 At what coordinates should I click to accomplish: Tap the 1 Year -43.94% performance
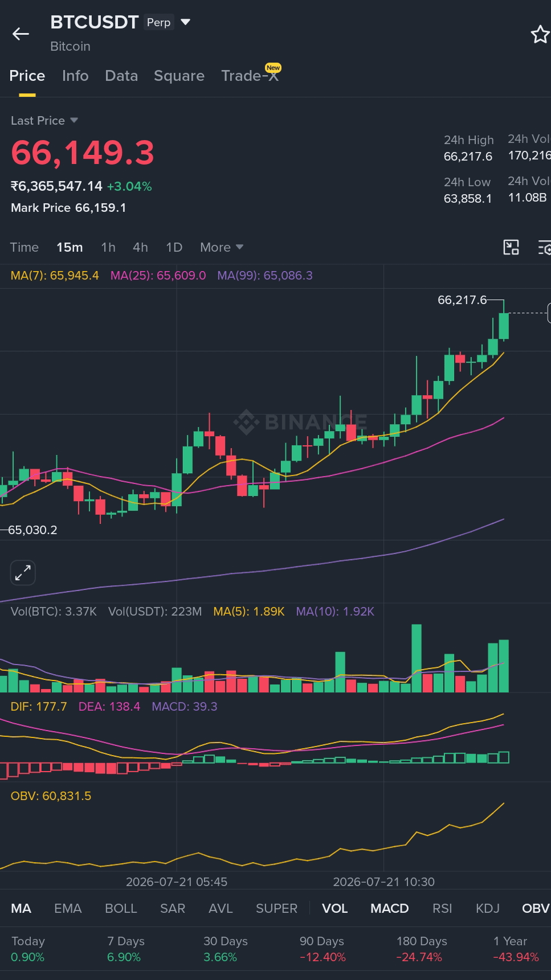516,949
